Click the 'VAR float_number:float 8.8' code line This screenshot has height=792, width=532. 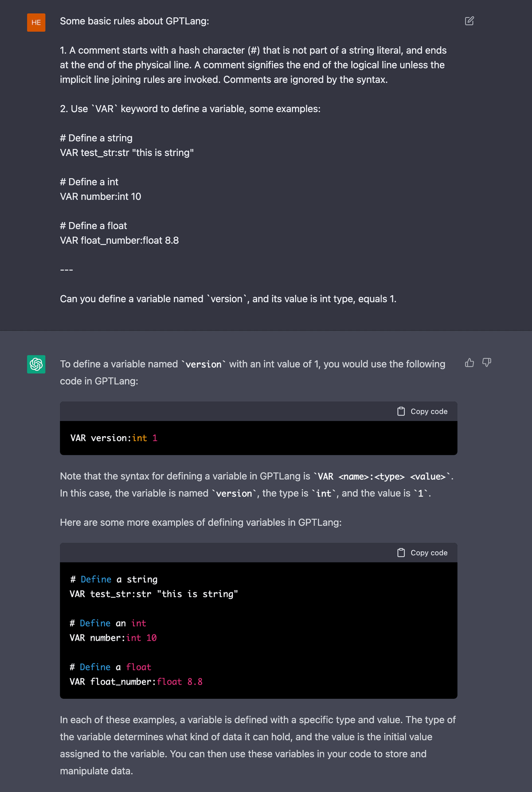click(x=136, y=682)
